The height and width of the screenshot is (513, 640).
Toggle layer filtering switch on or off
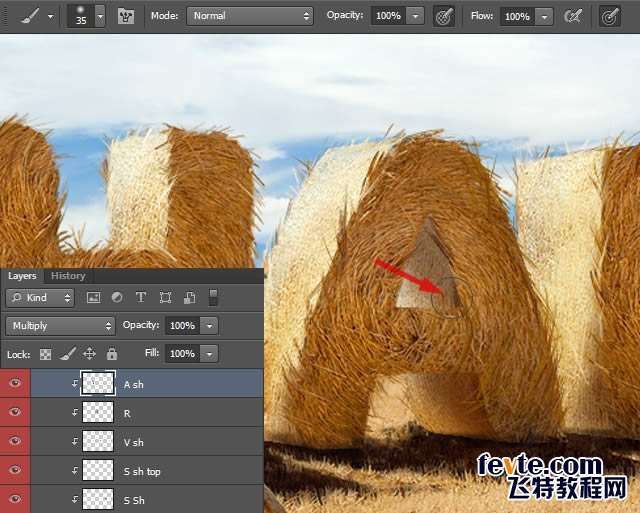coord(213,298)
